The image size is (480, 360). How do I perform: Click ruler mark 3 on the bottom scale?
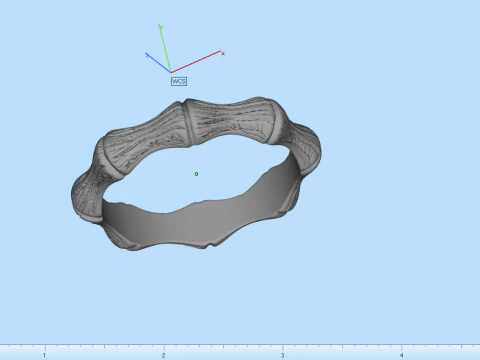point(282,355)
